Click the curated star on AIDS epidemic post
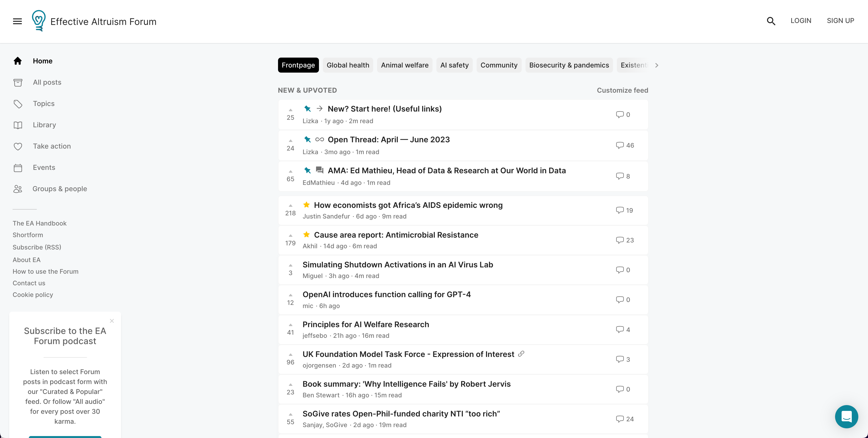Image resolution: width=868 pixels, height=438 pixels. [x=306, y=205]
